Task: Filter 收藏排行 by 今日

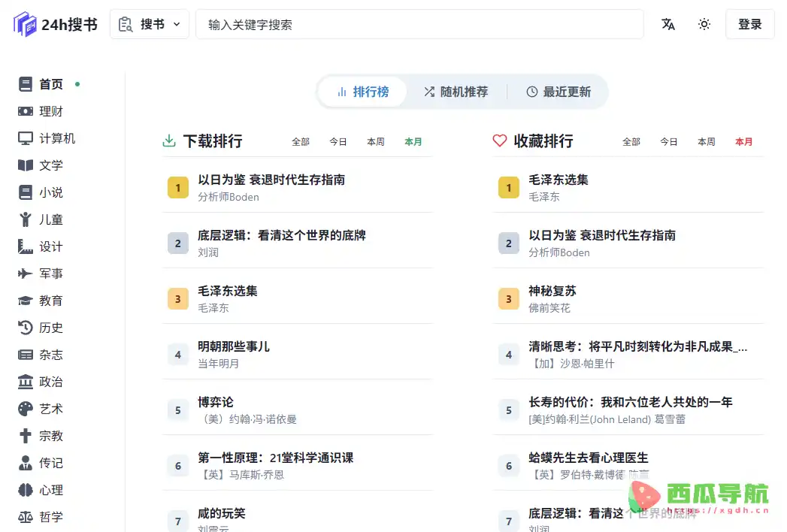Action: (668, 142)
